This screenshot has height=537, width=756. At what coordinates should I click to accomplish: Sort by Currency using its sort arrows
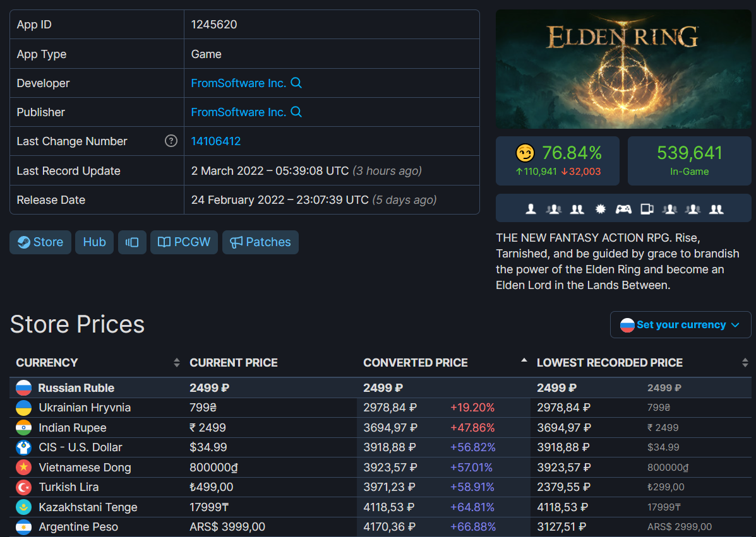tap(176, 363)
